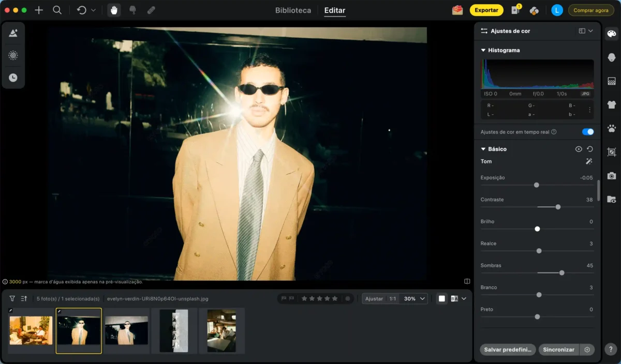The width and height of the screenshot is (621, 364).
Task: Open the color adjustments palette icon
Action: pos(612,34)
